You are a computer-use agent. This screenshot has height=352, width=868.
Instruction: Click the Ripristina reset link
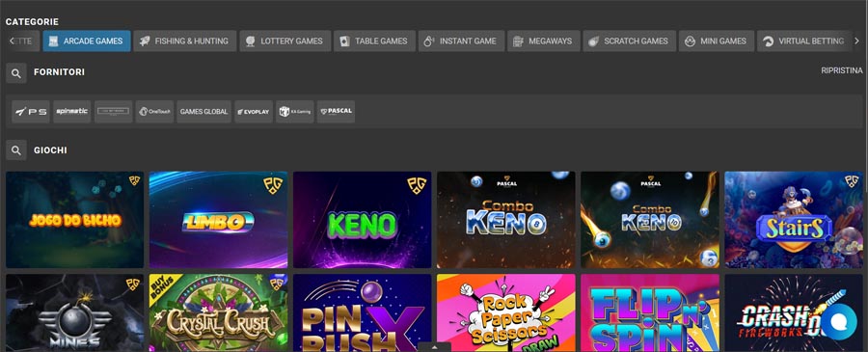coord(841,70)
